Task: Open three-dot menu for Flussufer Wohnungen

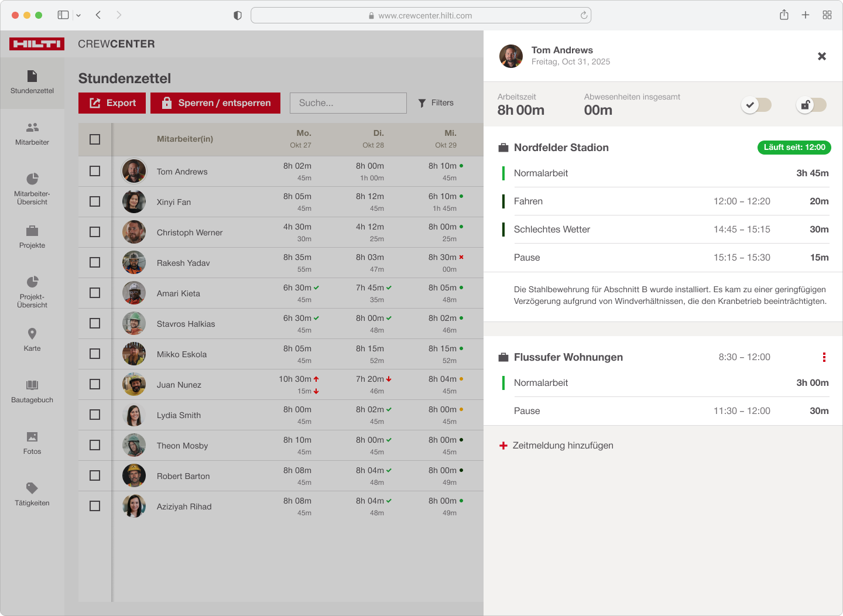Action: (824, 357)
